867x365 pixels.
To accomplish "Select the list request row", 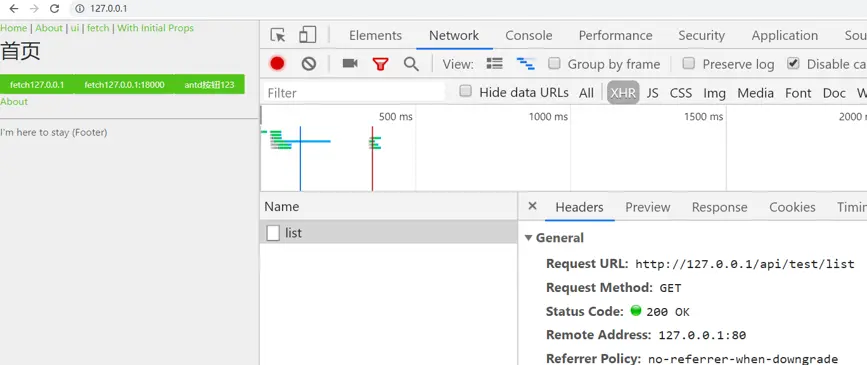I will coord(389,233).
